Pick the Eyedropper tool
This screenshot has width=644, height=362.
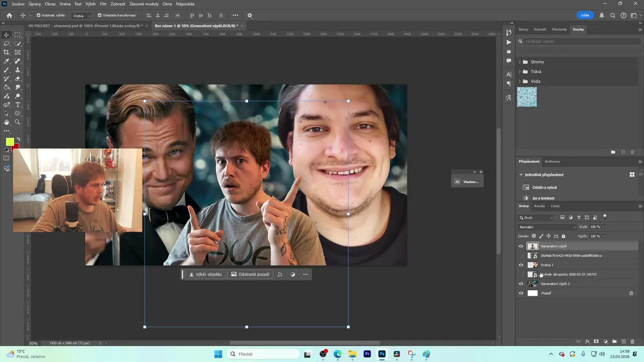tap(7, 61)
